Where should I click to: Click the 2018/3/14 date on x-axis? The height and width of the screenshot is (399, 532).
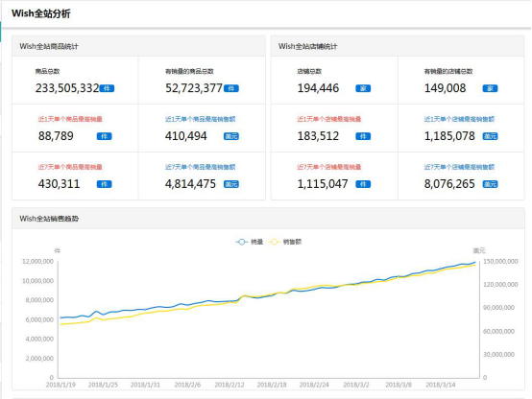point(441,385)
